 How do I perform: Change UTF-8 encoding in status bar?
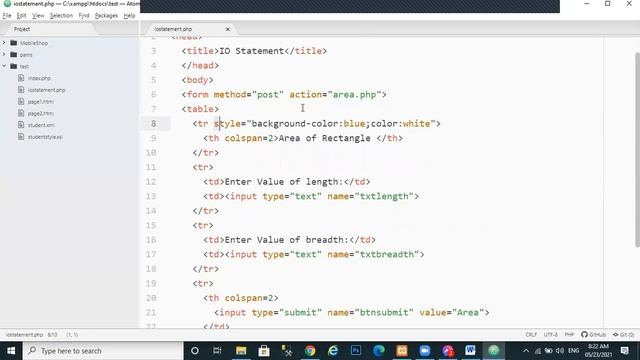pyautogui.click(x=550, y=335)
